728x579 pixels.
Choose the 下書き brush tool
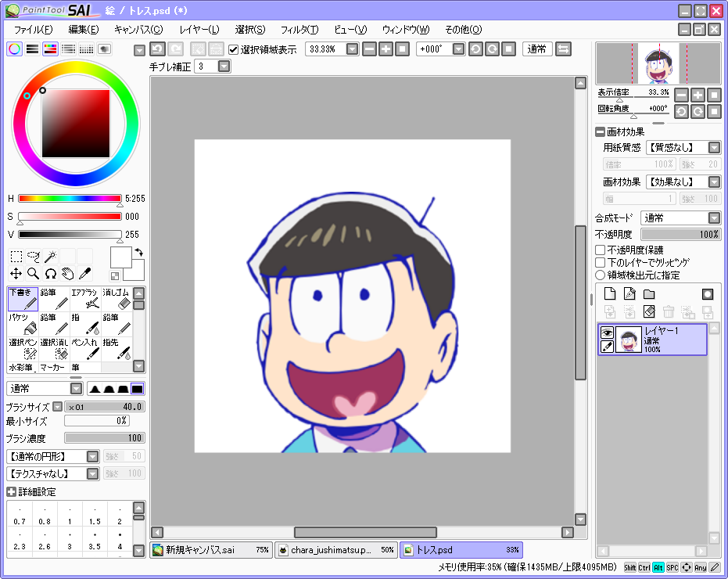click(23, 299)
